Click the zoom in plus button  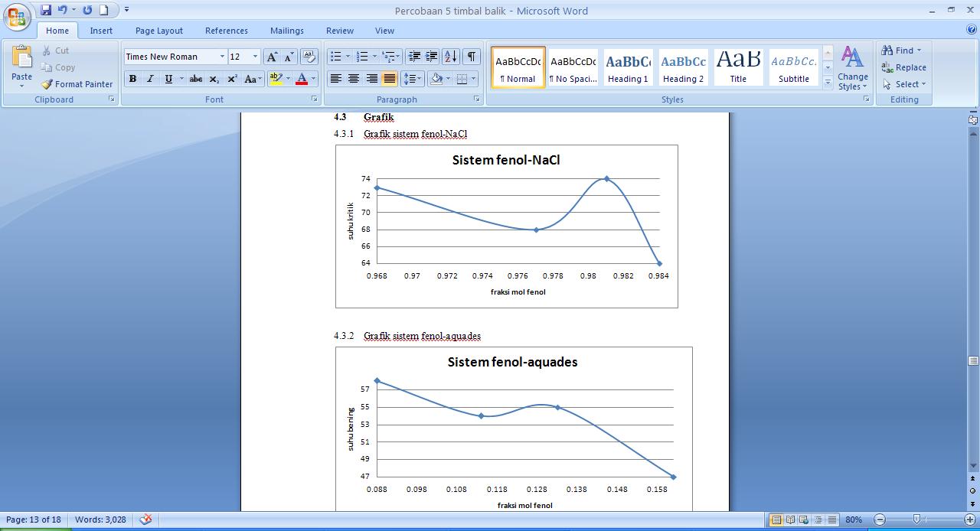point(970,520)
